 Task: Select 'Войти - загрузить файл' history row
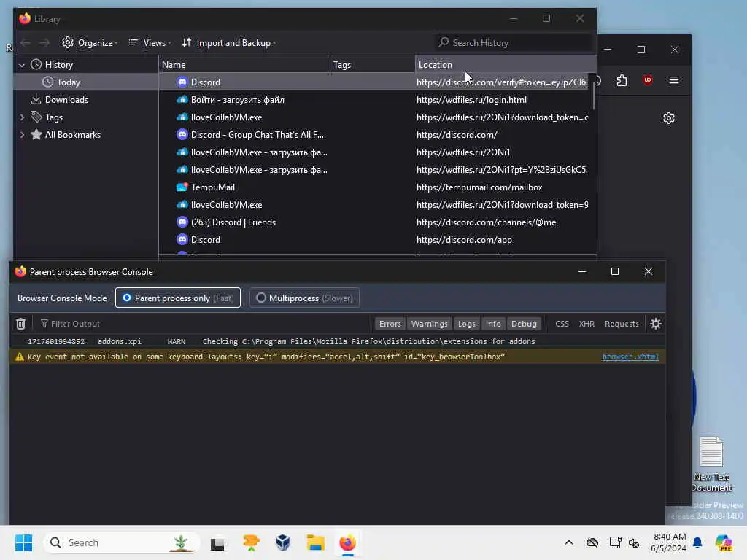pyautogui.click(x=374, y=100)
